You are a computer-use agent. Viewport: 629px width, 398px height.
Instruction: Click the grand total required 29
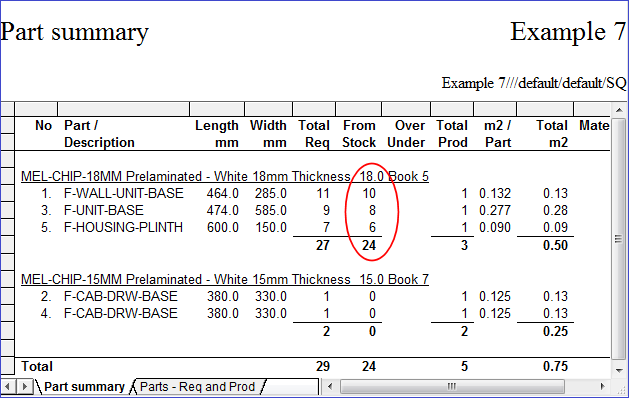pyautogui.click(x=323, y=366)
